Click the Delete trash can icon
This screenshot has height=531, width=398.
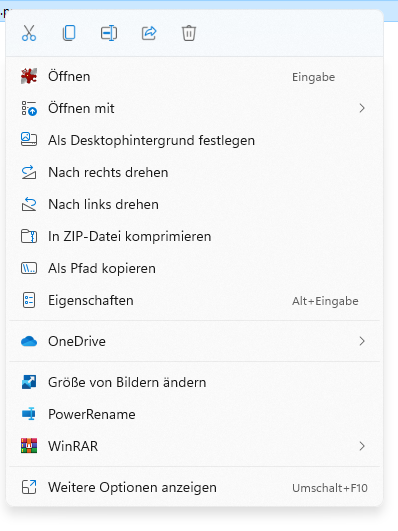click(x=189, y=33)
